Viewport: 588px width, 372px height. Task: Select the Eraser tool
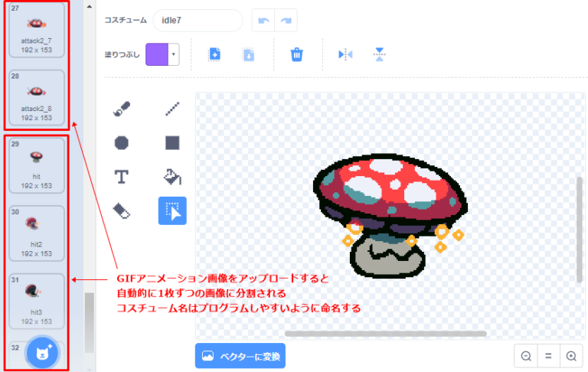(x=122, y=210)
